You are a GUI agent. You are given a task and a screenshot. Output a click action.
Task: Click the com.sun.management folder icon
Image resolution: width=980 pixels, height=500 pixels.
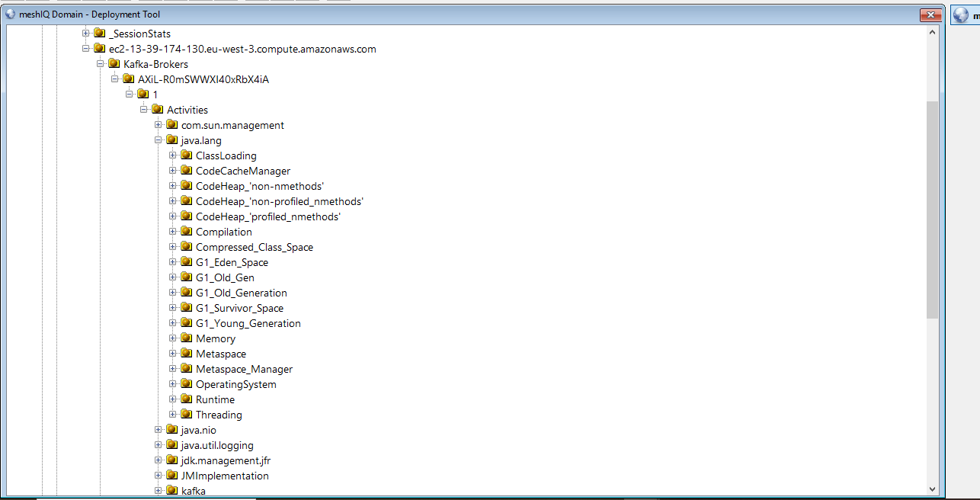[x=172, y=125]
